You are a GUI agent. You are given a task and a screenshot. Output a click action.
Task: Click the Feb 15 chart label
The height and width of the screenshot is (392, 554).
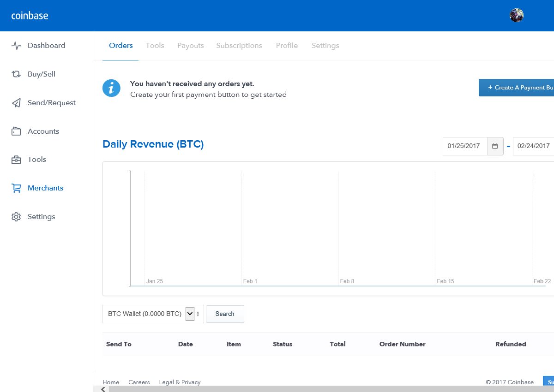point(446,281)
